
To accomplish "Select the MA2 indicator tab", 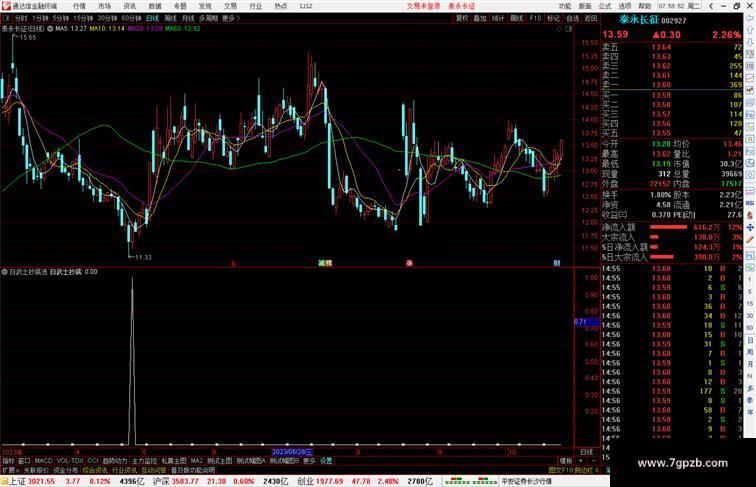I will pos(196,461).
